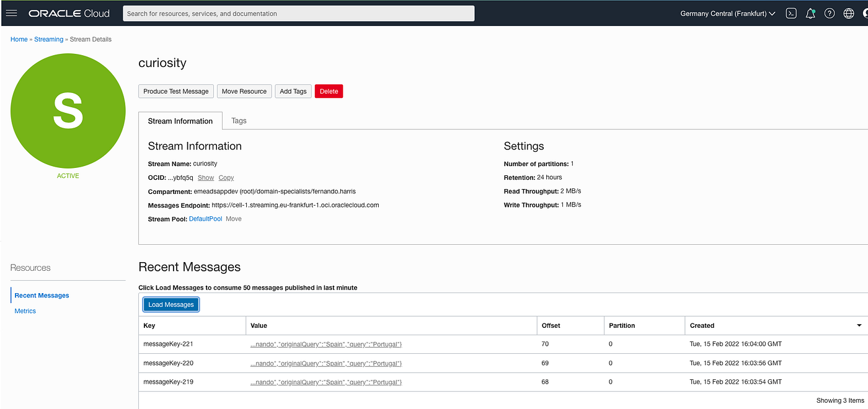
Task: Open the help question mark icon
Action: click(x=830, y=13)
